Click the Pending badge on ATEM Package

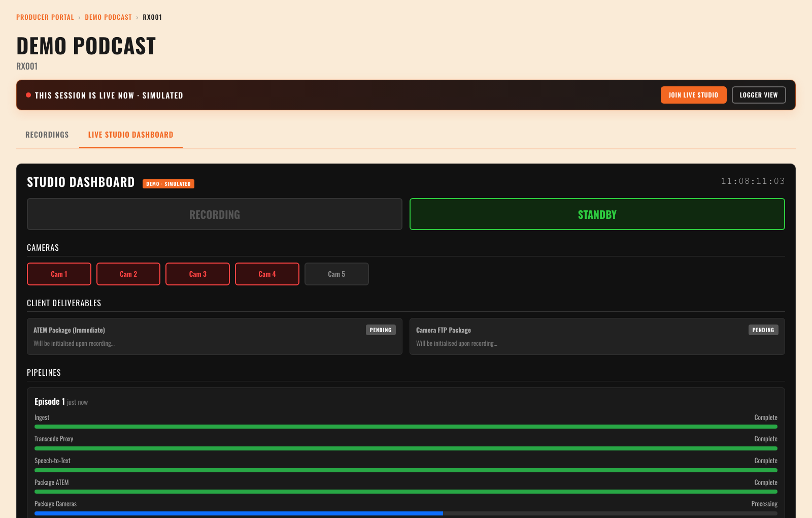381,330
